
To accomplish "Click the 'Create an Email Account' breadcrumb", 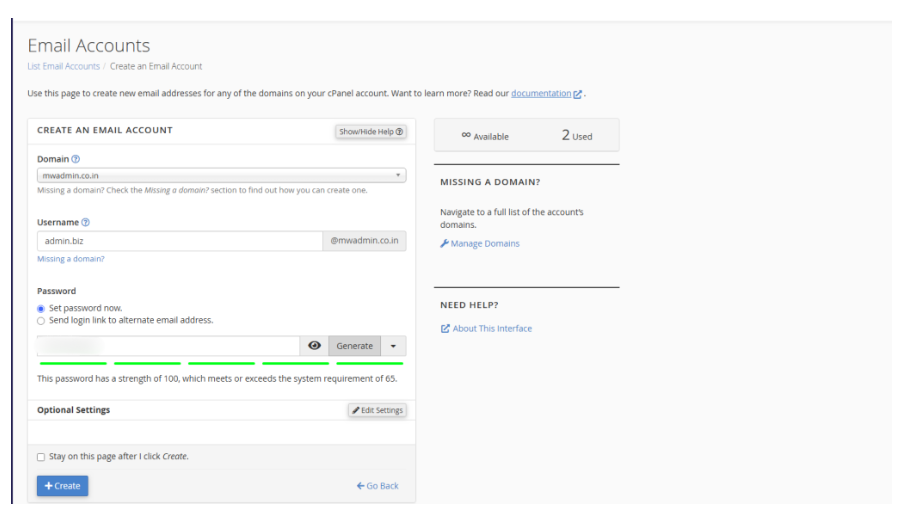I will click(156, 66).
